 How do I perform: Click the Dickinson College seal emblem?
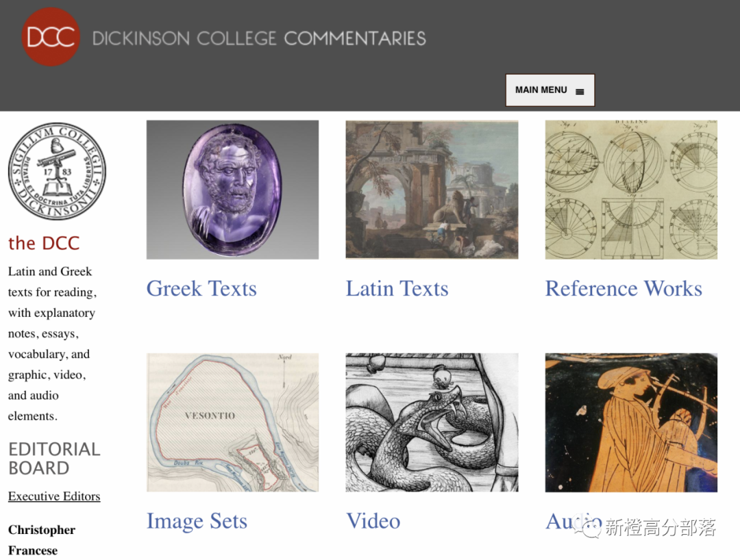[x=57, y=172]
